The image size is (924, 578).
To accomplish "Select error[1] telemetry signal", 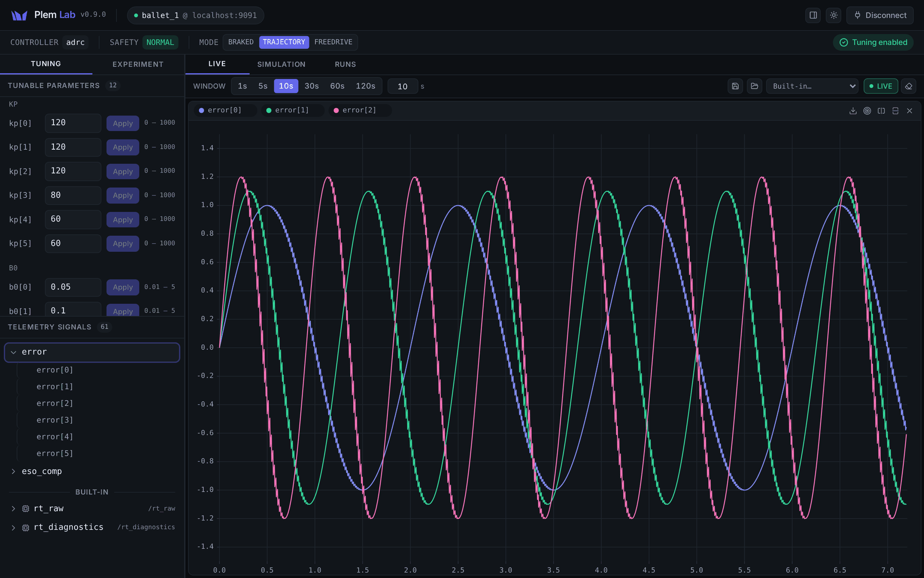I will point(55,387).
